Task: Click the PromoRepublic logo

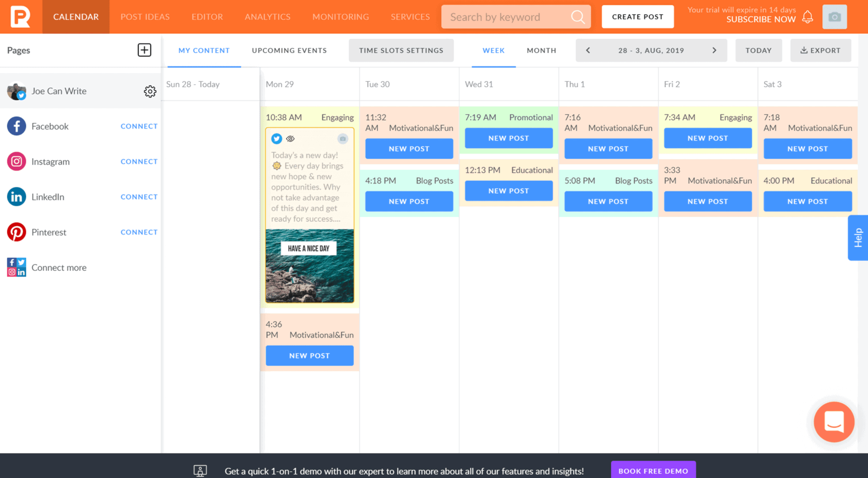Action: click(20, 16)
